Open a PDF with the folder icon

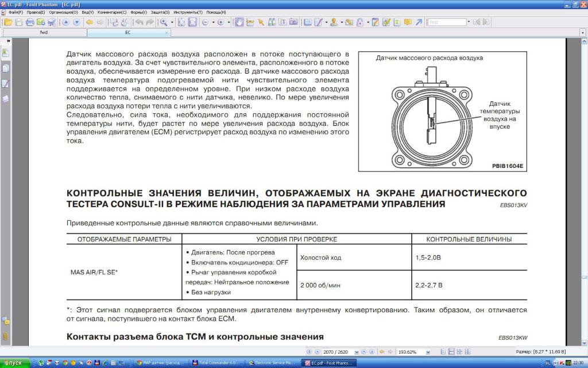(8, 22)
